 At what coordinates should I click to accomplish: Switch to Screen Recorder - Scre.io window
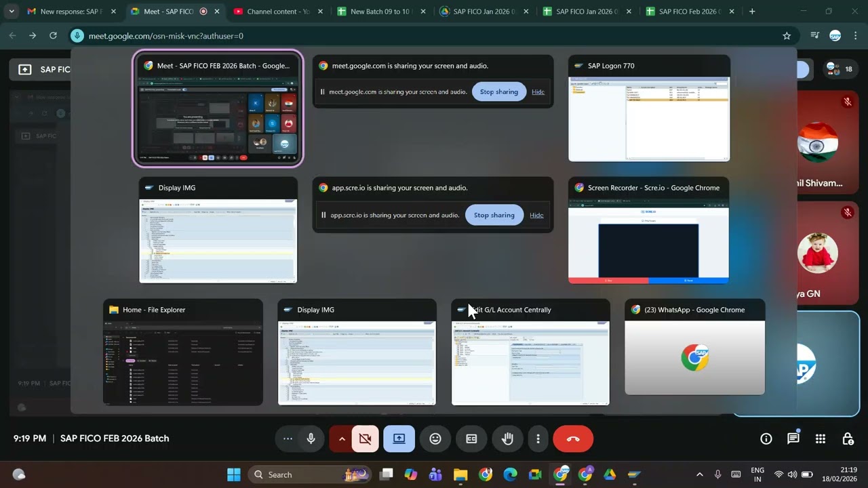click(648, 230)
